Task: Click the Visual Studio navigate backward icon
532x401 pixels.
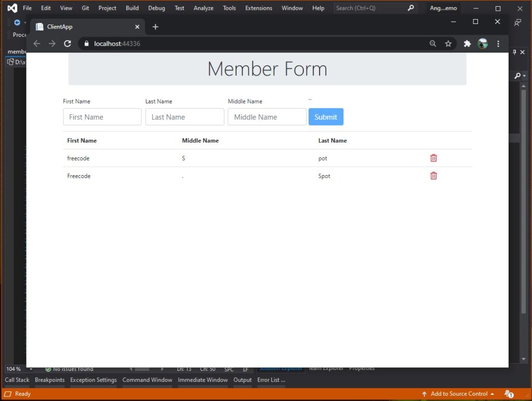Action: tap(17, 22)
